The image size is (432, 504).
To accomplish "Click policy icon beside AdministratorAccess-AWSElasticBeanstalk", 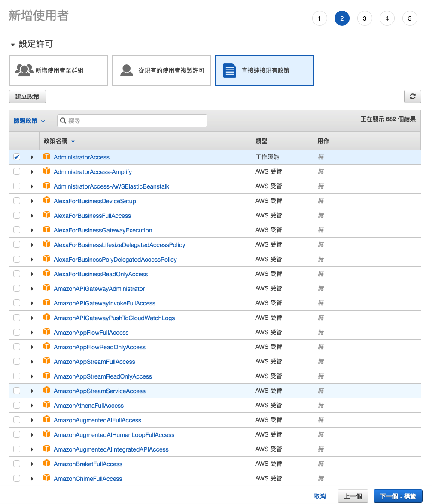I will 47,186.
